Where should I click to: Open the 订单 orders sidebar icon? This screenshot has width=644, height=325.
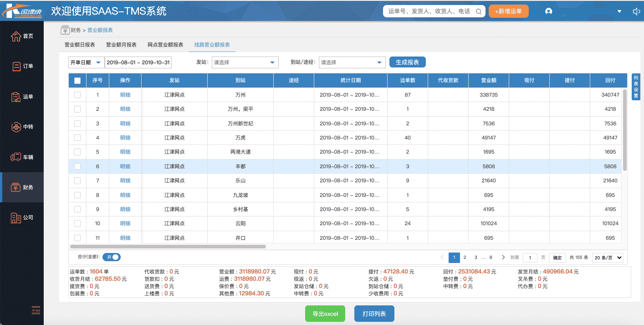16,67
